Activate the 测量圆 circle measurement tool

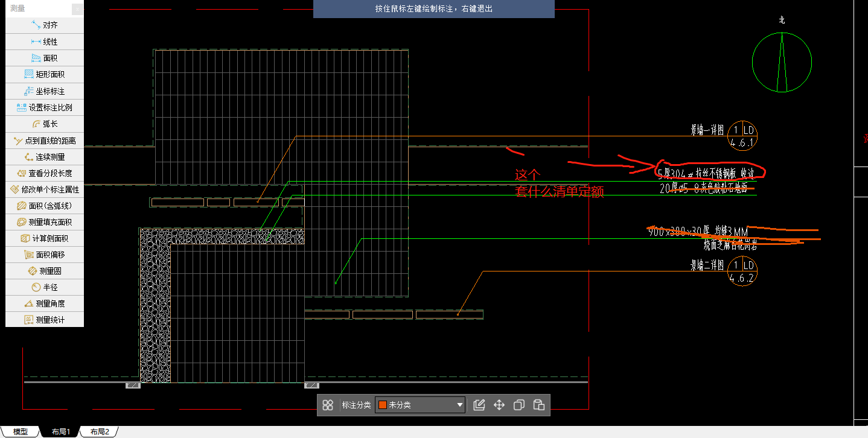pos(45,271)
